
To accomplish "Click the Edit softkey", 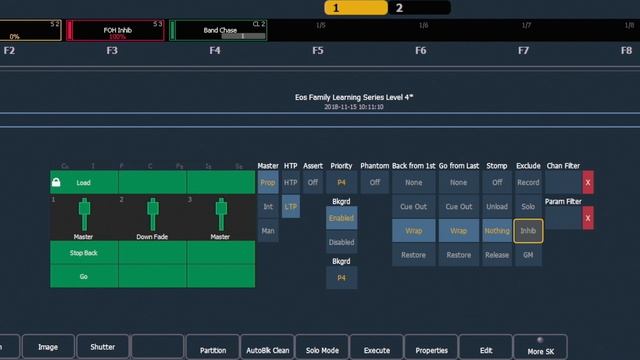I will click(486, 348).
